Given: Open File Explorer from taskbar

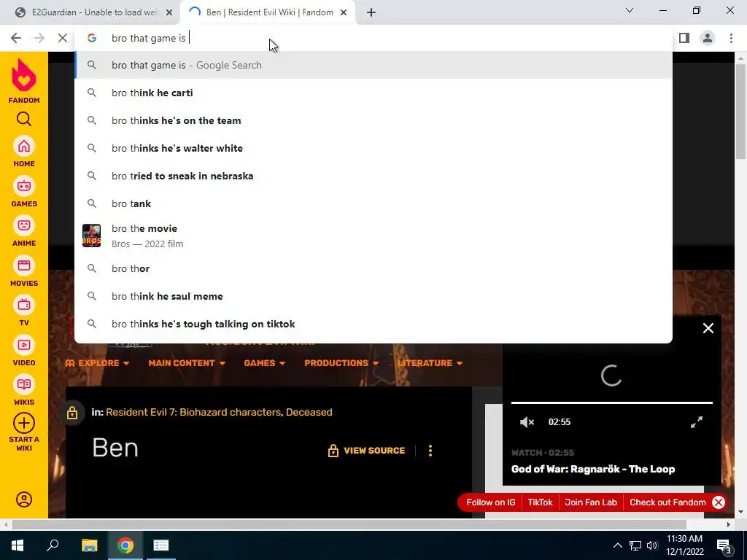Looking at the screenshot, I should point(89,545).
